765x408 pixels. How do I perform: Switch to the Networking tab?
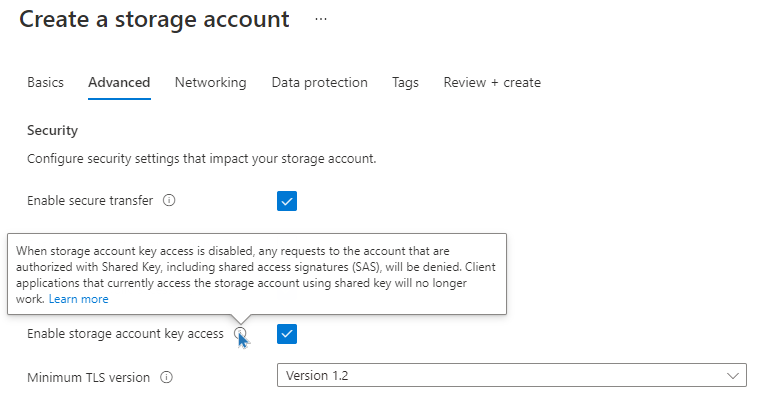[x=211, y=82]
